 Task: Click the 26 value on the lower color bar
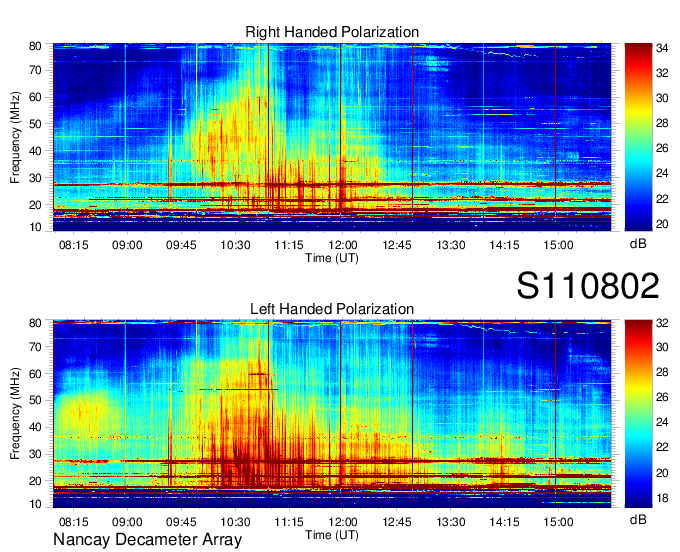(662, 397)
